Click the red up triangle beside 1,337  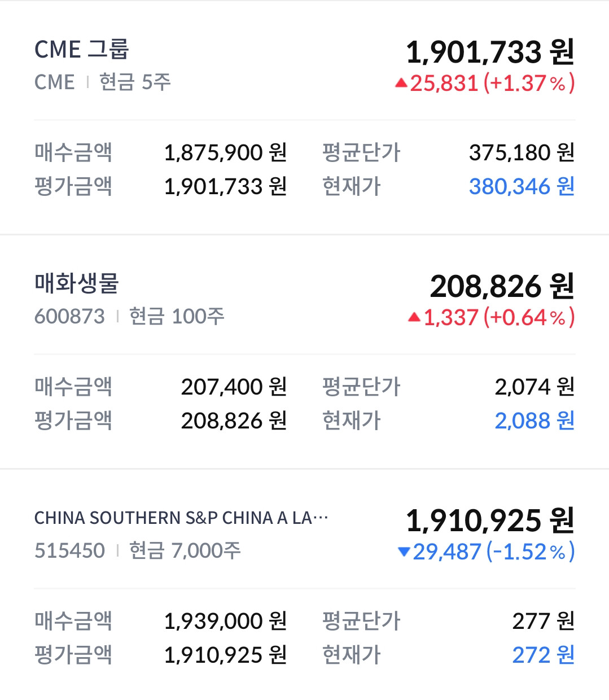[414, 317]
